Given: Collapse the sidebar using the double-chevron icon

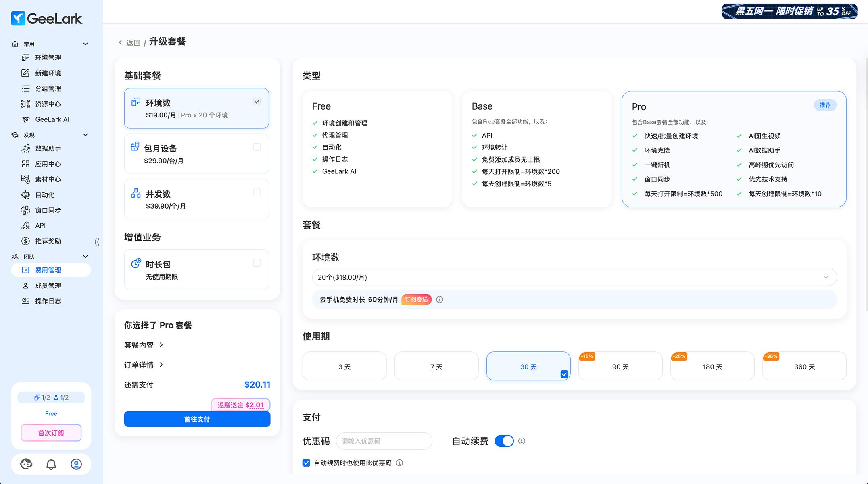Looking at the screenshot, I should (97, 242).
